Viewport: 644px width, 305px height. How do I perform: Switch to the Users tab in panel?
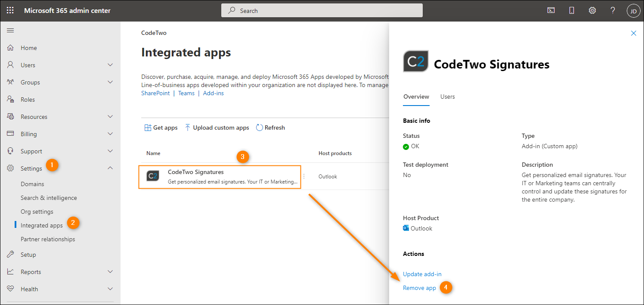pyautogui.click(x=448, y=96)
